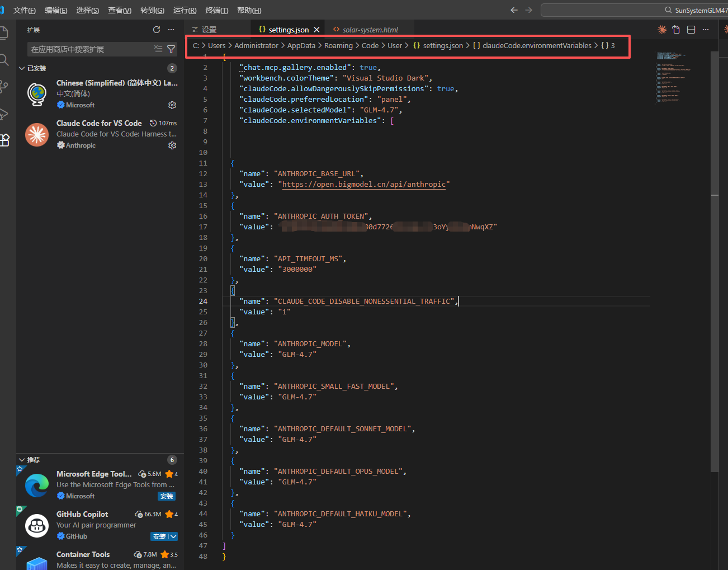Click the "API_TIMEOUT_MS" string
The width and height of the screenshot is (728, 570).
(x=308, y=259)
